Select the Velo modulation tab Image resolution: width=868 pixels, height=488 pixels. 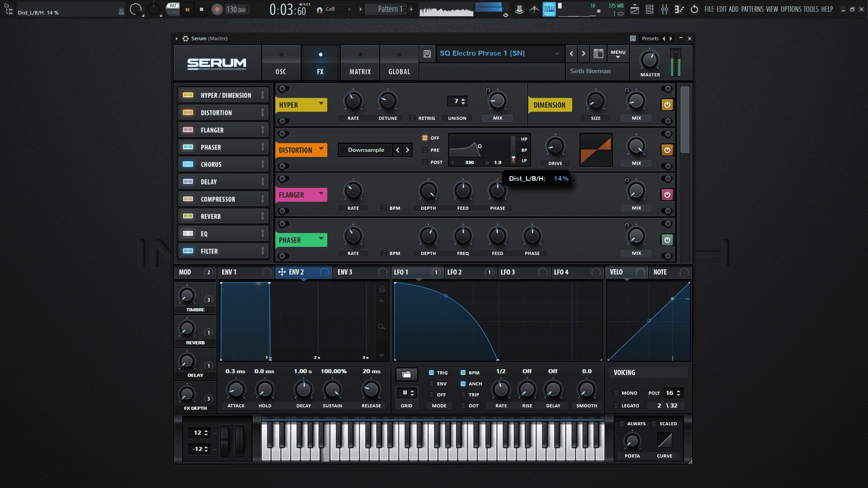(x=626, y=272)
